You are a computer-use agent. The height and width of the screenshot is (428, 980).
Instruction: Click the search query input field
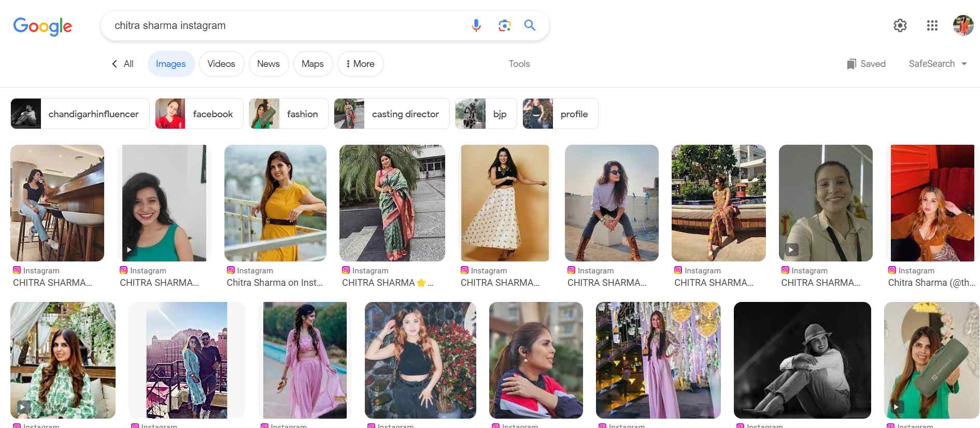click(285, 25)
